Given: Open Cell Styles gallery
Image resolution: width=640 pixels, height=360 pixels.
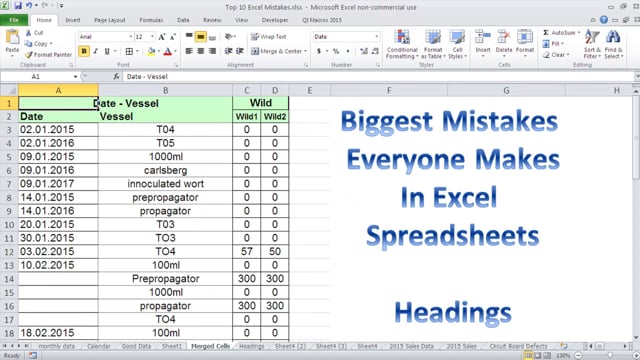Looking at the screenshot, I should click(457, 44).
